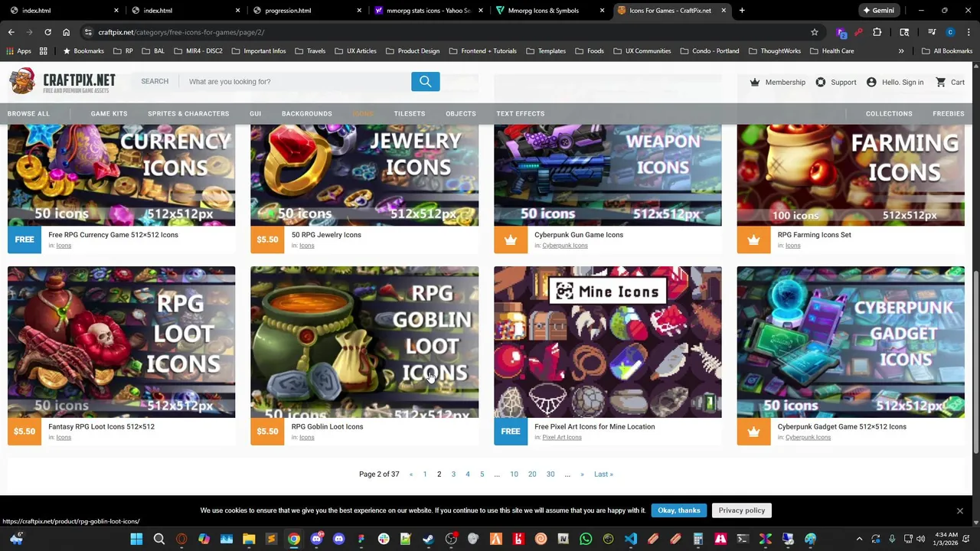
Task: Bookmark this page with the star icon
Action: click(x=815, y=32)
